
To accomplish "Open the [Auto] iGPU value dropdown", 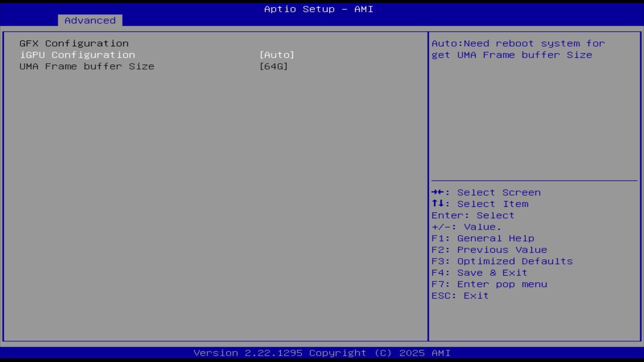I will pos(277,55).
